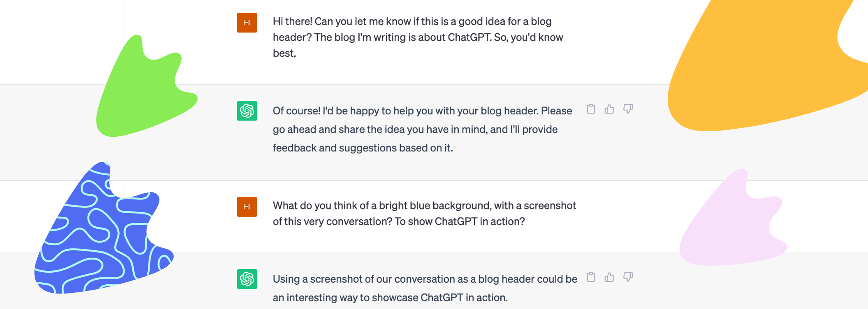Click the orange HI avatar next to 'Hi there!'

point(247,22)
